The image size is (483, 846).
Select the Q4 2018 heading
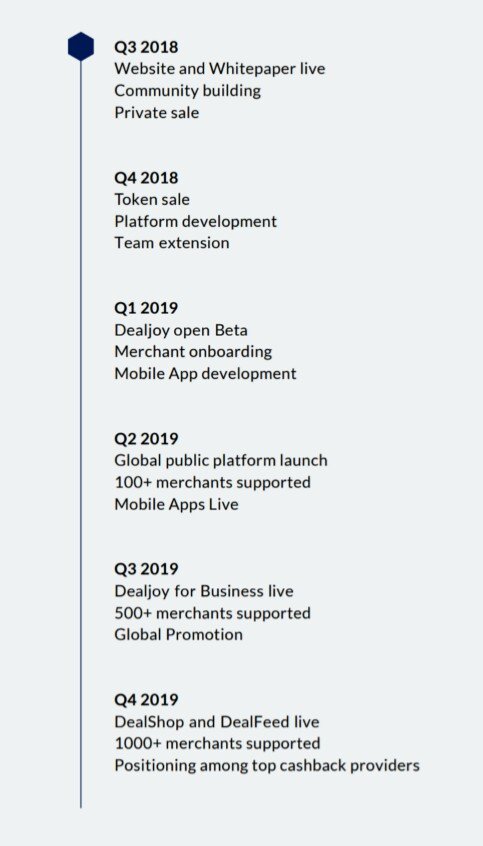(146, 178)
